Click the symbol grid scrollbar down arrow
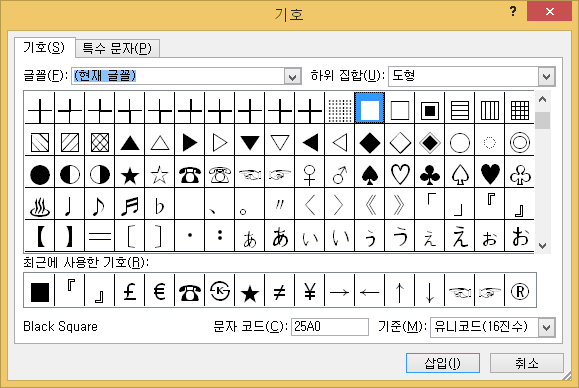The image size is (579, 388). tap(542, 245)
